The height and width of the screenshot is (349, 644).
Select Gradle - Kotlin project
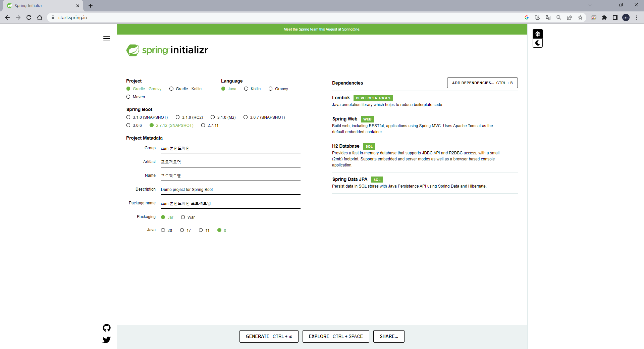pos(185,89)
